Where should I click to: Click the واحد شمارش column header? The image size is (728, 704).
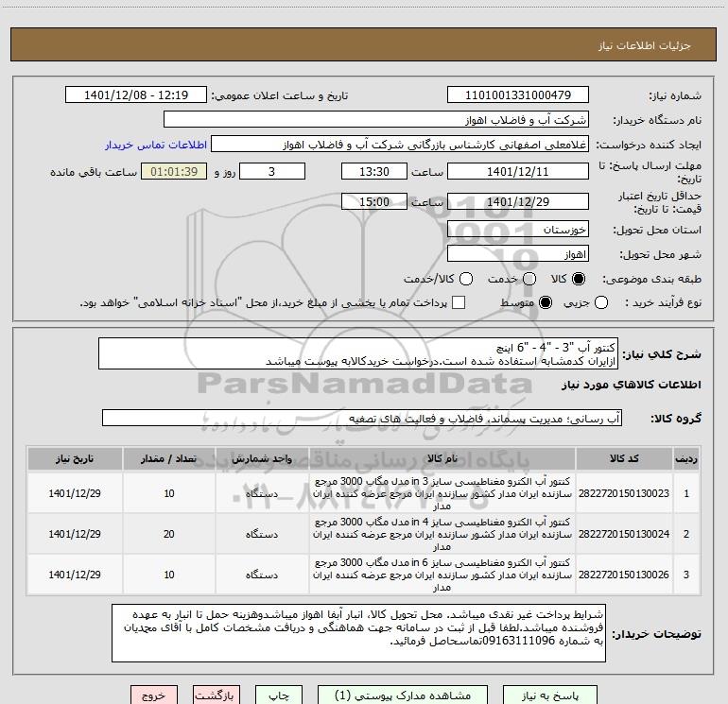tap(262, 458)
